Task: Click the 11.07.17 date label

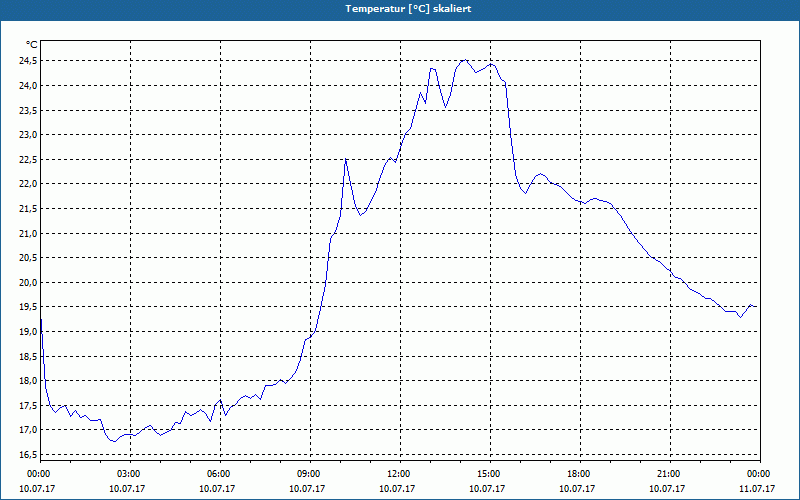Action: point(757,488)
